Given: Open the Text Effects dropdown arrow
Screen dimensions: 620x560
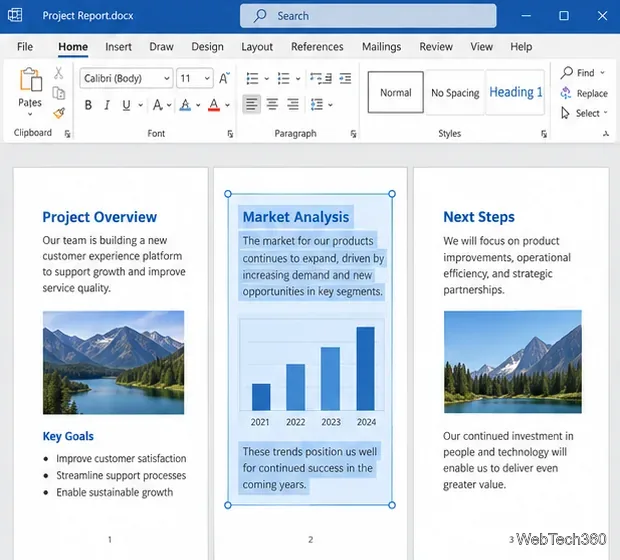Looking at the screenshot, I should coord(169,105).
